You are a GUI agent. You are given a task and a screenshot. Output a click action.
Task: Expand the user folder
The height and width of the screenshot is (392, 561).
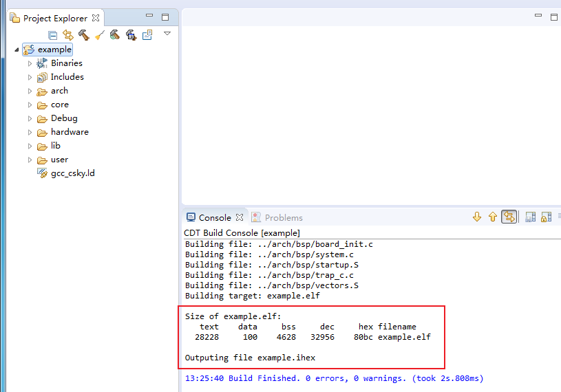(x=30, y=160)
